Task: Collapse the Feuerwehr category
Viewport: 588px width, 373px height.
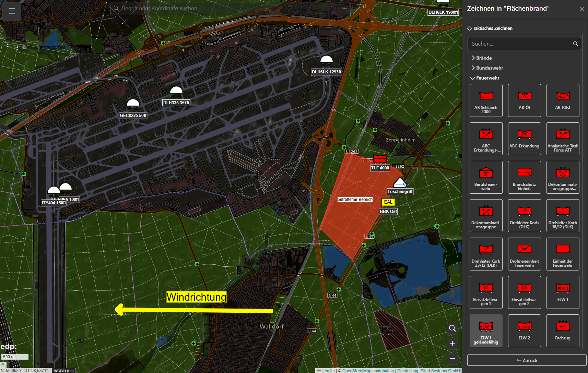Action: (487, 78)
